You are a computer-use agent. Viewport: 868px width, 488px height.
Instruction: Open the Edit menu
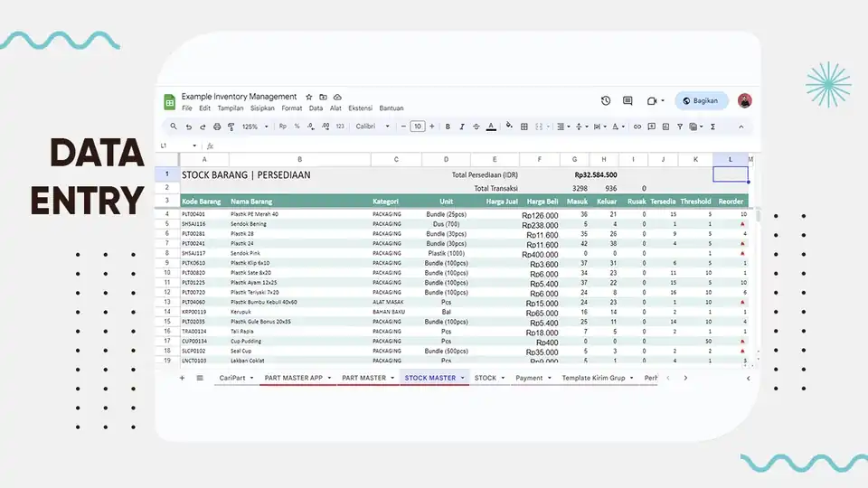(x=205, y=108)
